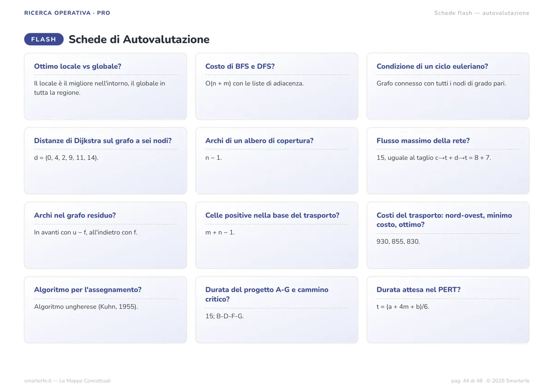Open the 'Condizione di un ciclo euleriano?' card
Screen dimensions: 554x392
[448, 86]
